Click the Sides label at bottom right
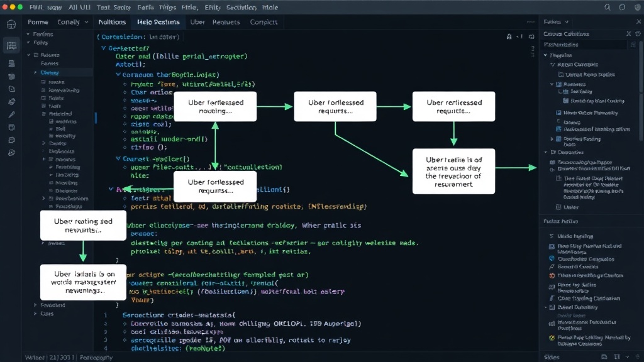This screenshot has width=644, height=362. 551,357
